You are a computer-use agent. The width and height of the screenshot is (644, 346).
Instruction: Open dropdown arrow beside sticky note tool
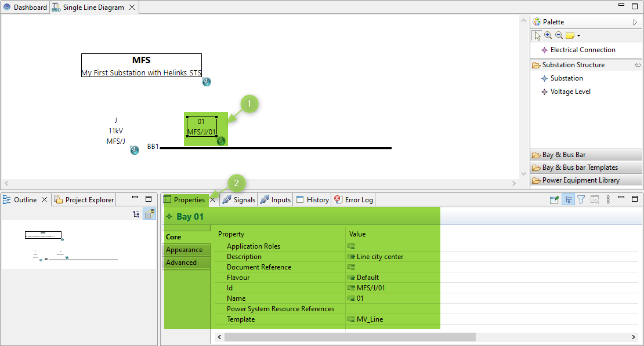(x=578, y=36)
